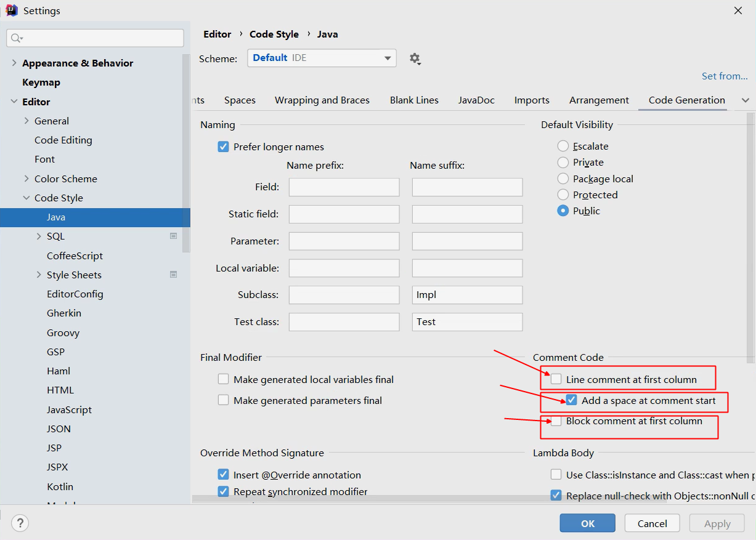Click the horizontal scrollbar at panel bottom

pyautogui.click(x=429, y=499)
